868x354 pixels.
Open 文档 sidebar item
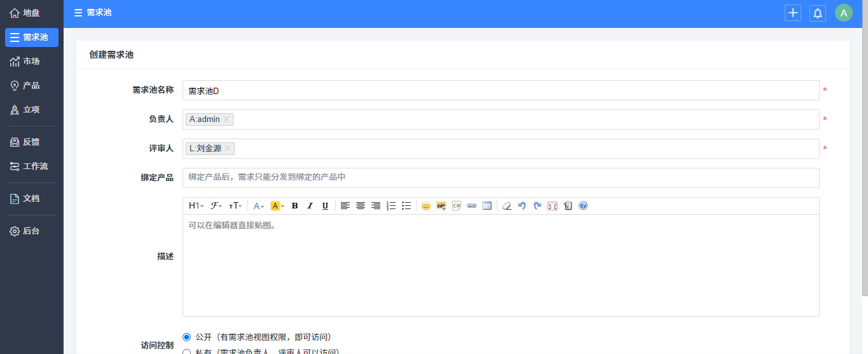pyautogui.click(x=32, y=199)
